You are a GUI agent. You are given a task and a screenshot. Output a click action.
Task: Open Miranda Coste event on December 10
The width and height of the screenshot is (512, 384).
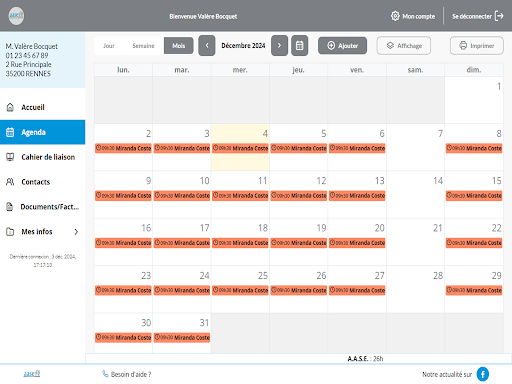point(182,196)
